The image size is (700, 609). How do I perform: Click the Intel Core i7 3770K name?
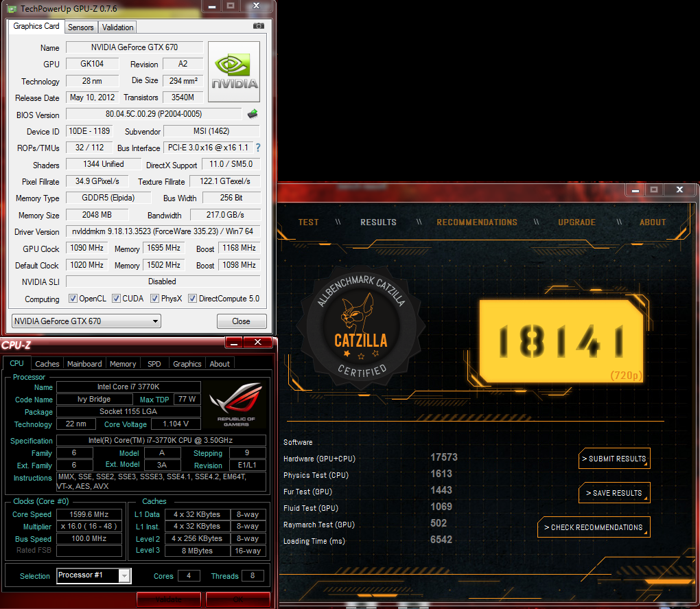pyautogui.click(x=128, y=387)
